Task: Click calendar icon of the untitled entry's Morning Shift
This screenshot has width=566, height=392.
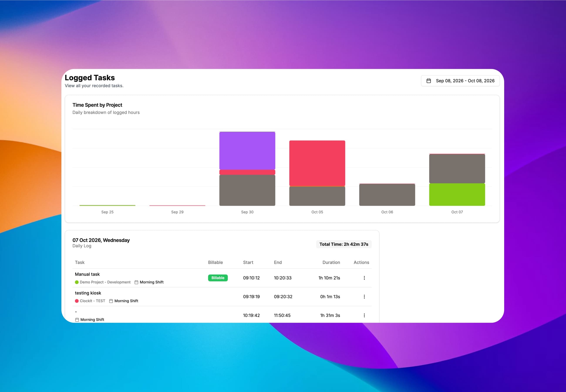Action: (x=77, y=319)
